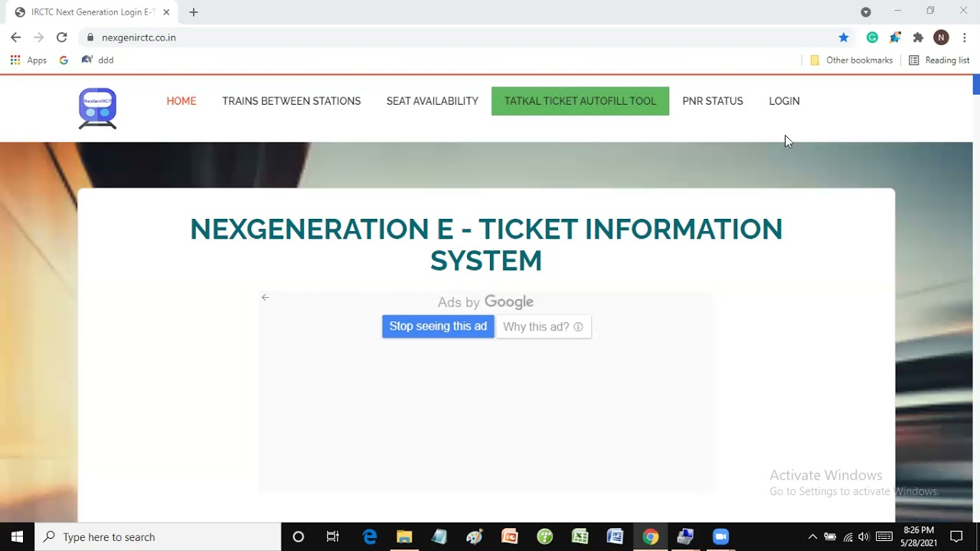This screenshot has height=551, width=980.
Task: Show hidden tray icons chevron
Action: pyautogui.click(x=812, y=536)
